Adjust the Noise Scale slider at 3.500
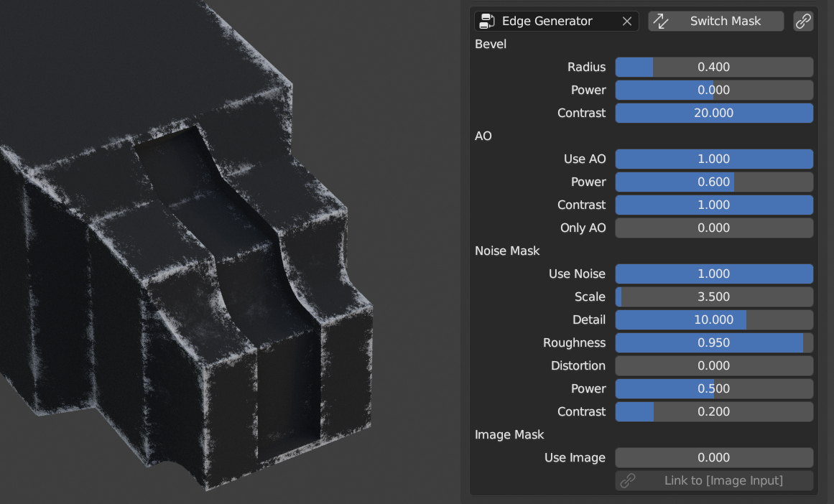The height and width of the screenshot is (504, 834). point(714,297)
